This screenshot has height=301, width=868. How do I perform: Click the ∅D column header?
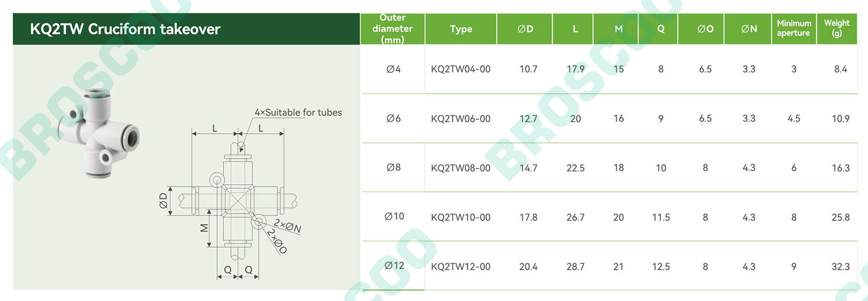tap(525, 29)
